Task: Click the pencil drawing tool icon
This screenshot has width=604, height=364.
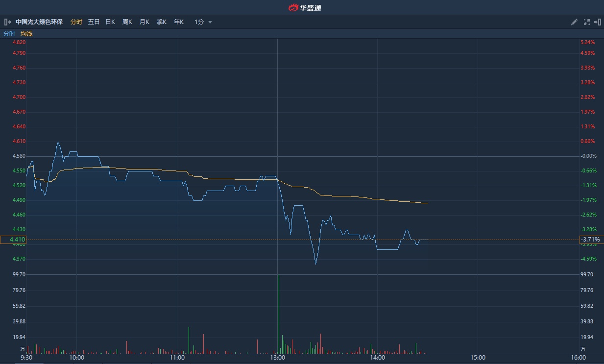Action: [575, 22]
